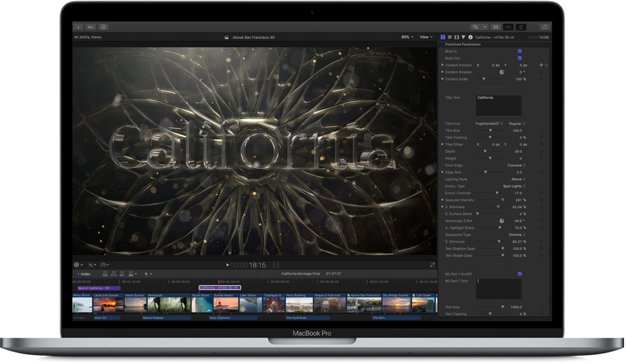
Task: Open the Lighting Style Above dropdown
Action: pyautogui.click(x=518, y=179)
